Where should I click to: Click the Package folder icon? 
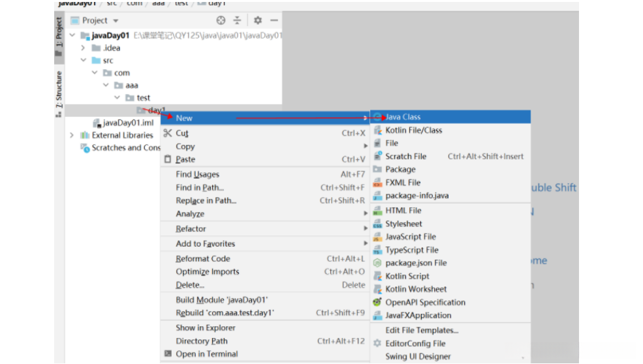(378, 169)
